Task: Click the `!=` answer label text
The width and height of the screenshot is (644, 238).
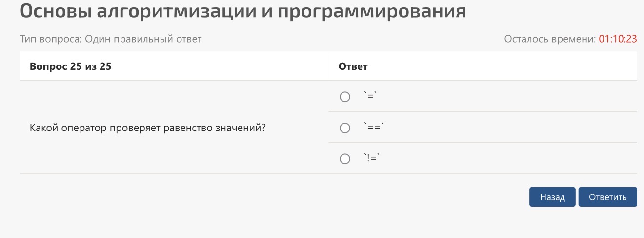Action: point(372,158)
